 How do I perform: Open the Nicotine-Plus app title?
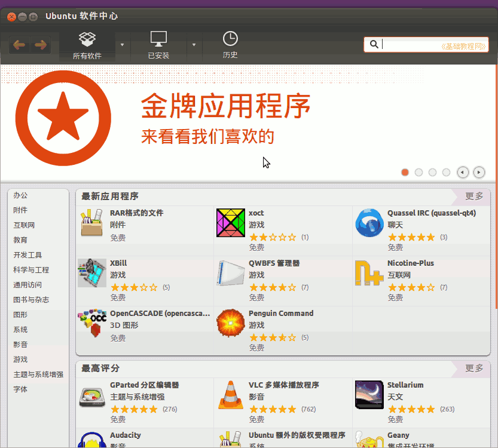[410, 263]
